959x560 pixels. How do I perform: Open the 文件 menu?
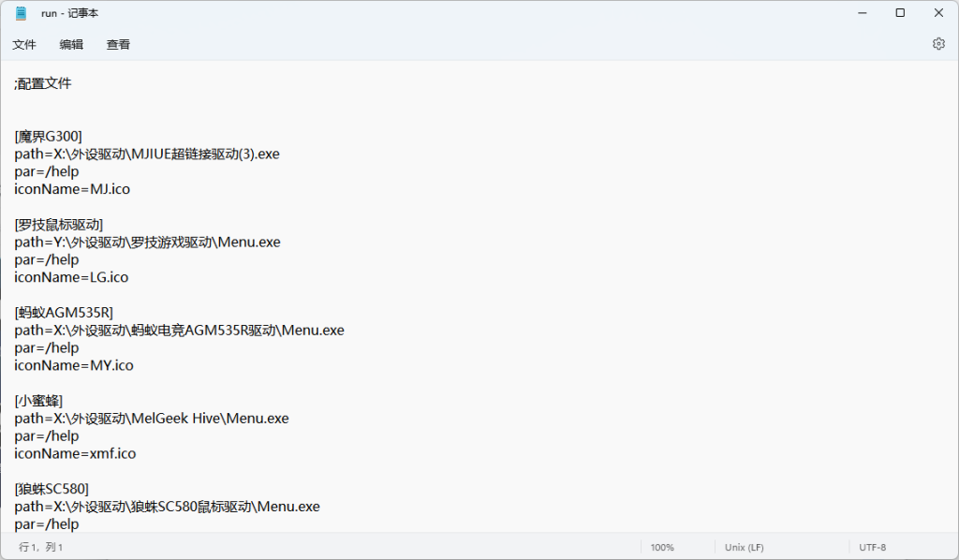(x=23, y=45)
